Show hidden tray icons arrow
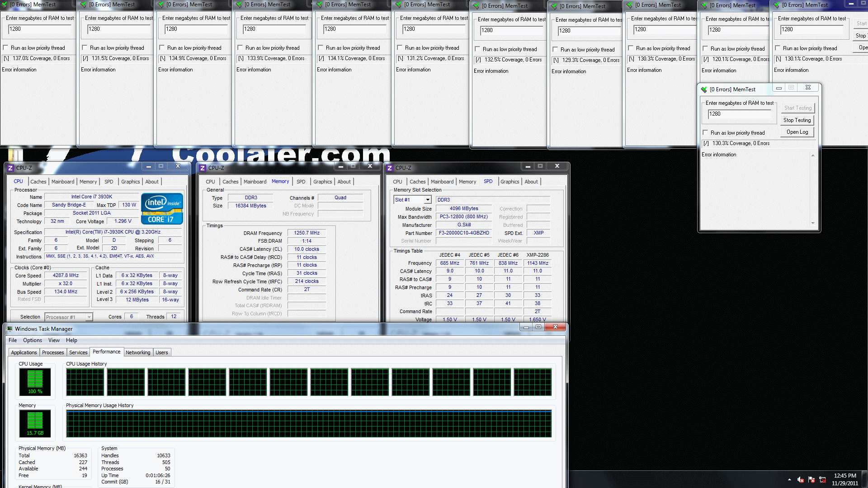 789,479
